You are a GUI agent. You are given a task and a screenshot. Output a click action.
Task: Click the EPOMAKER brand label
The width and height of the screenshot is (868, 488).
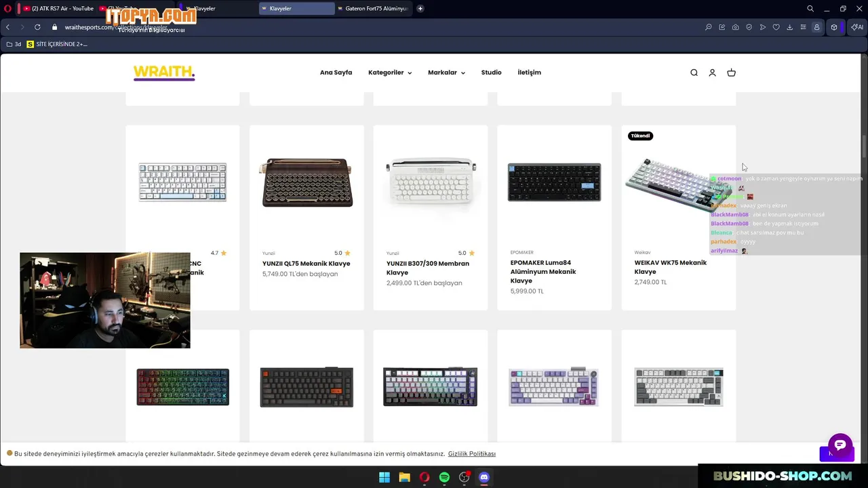(x=522, y=253)
